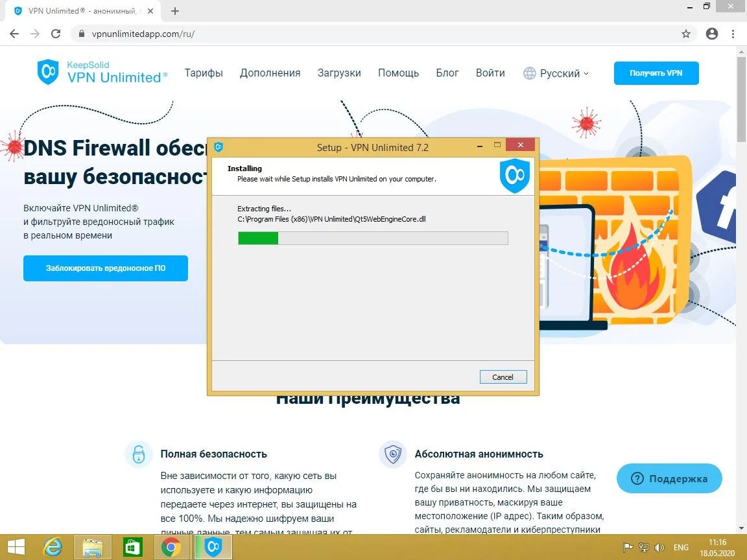Image resolution: width=747 pixels, height=560 pixels.
Task: Click the KeepSolid VPN Unlimited logo
Action: tap(102, 72)
